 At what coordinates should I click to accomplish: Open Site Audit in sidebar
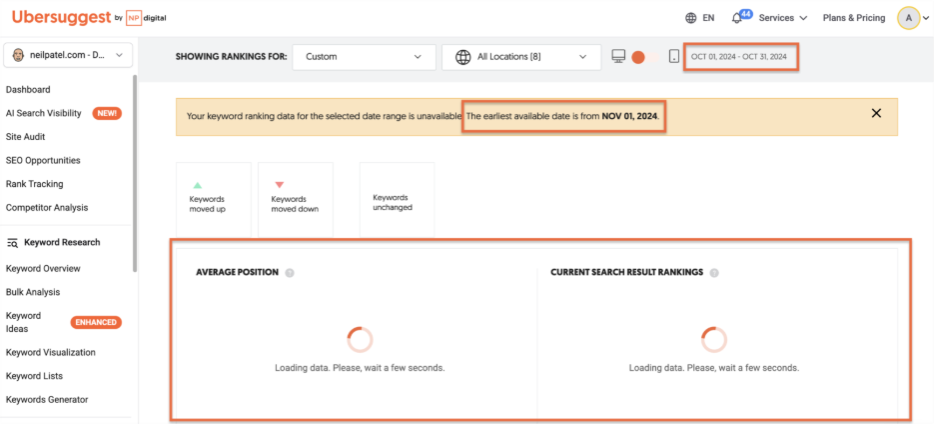tap(26, 137)
